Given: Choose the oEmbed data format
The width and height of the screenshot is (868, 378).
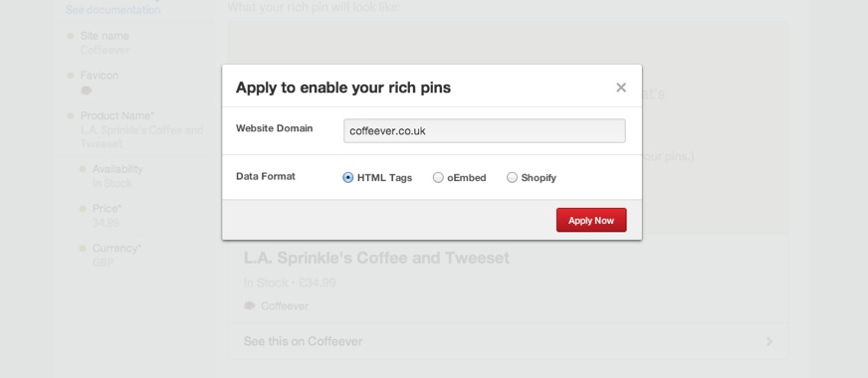Looking at the screenshot, I should (438, 178).
